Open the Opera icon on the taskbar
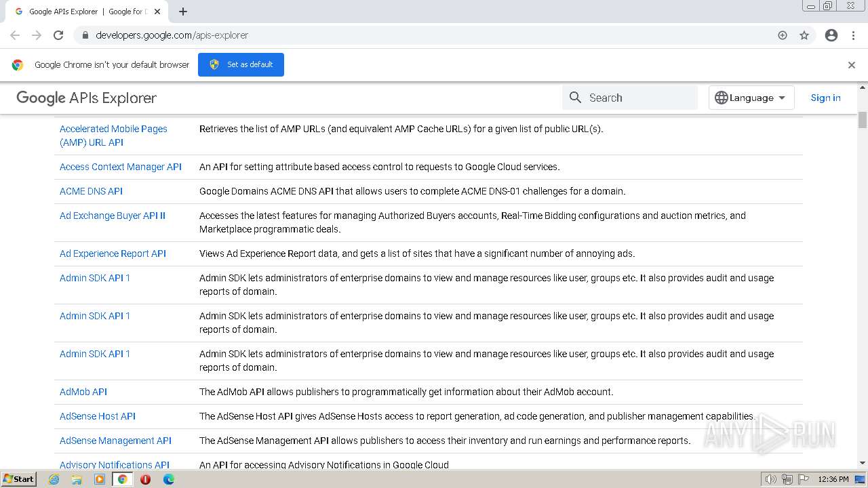The image size is (868, 488). [x=145, y=479]
